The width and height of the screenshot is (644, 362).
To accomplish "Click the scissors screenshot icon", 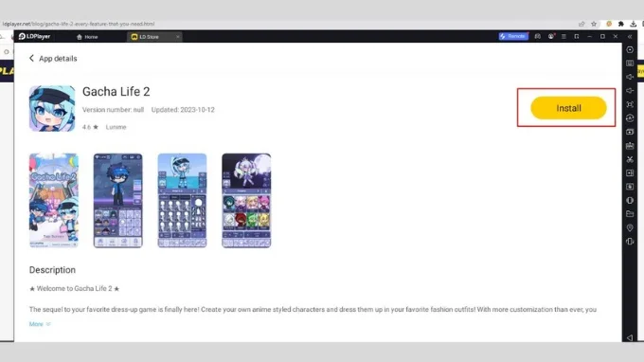I will [630, 159].
